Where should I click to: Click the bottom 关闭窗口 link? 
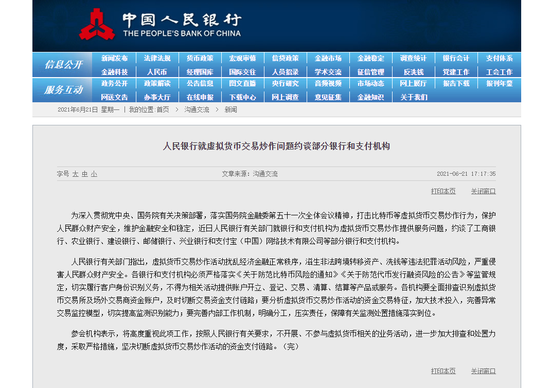(483, 371)
